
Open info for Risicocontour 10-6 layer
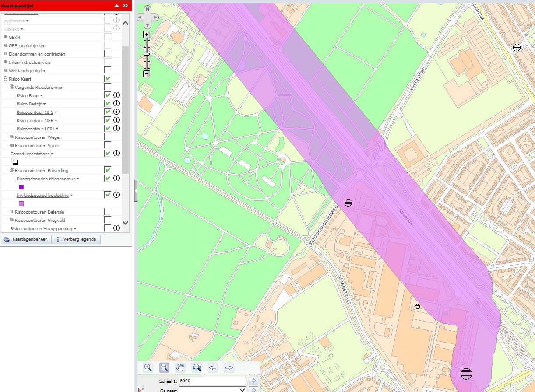[x=116, y=120]
